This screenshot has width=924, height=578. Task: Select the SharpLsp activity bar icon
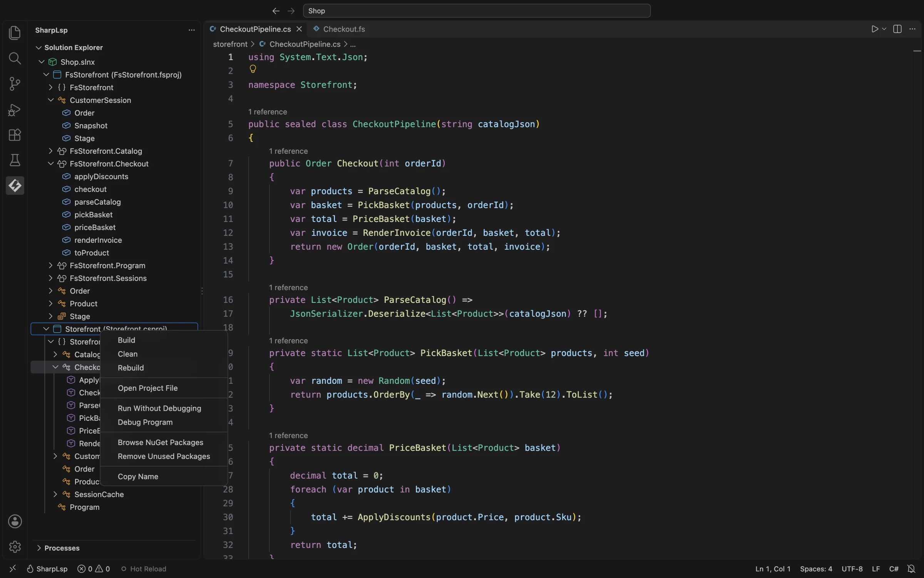[x=15, y=186]
